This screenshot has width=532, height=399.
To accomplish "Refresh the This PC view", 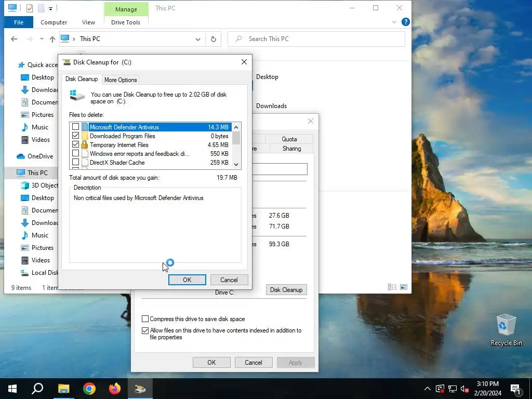I will (x=214, y=39).
